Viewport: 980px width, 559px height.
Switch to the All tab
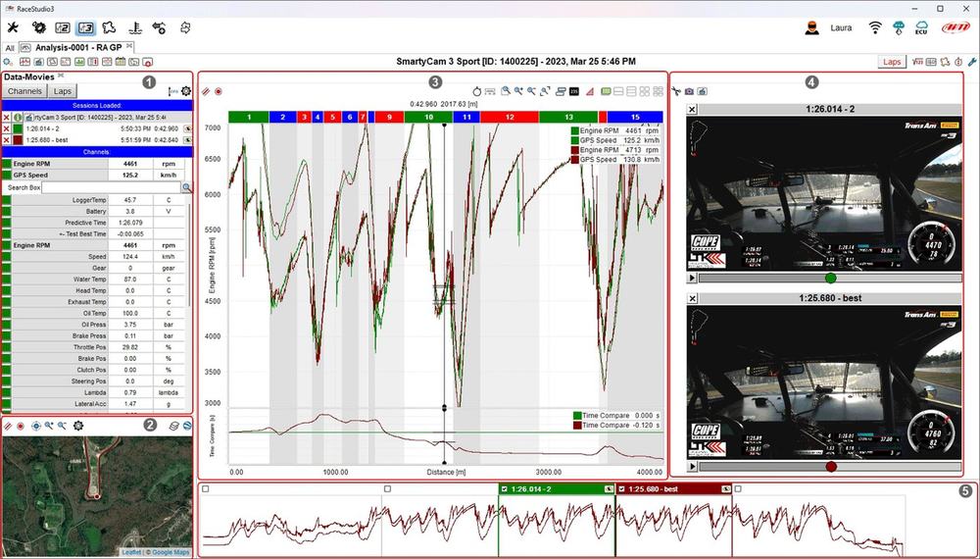point(10,47)
